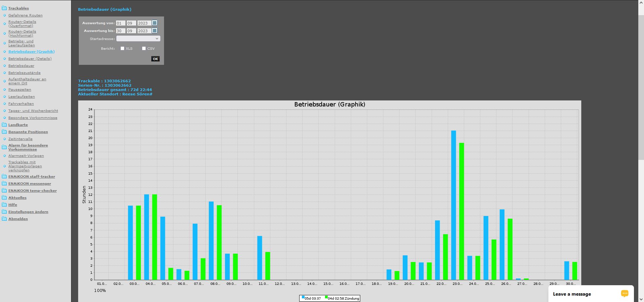Enable the XLS report checkbox
This screenshot has width=644, height=302.
[x=122, y=48]
